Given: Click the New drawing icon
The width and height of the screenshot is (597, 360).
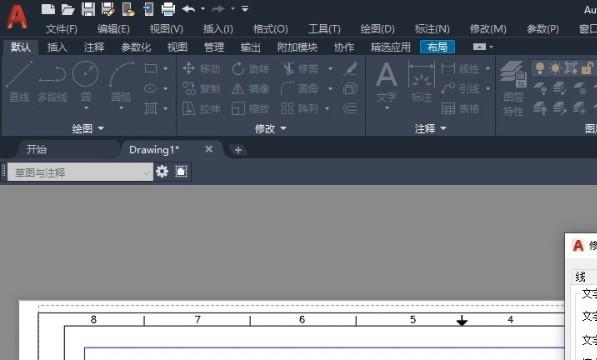Looking at the screenshot, I should 48,9.
